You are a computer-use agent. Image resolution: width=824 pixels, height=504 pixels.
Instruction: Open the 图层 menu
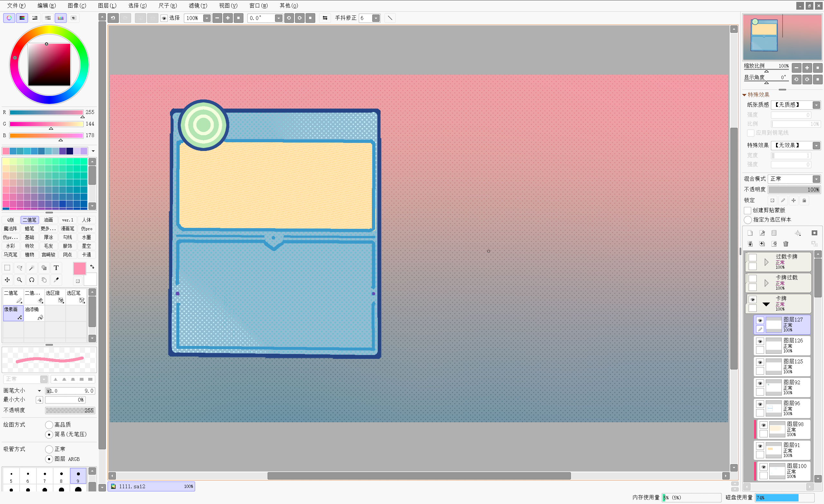(107, 5)
